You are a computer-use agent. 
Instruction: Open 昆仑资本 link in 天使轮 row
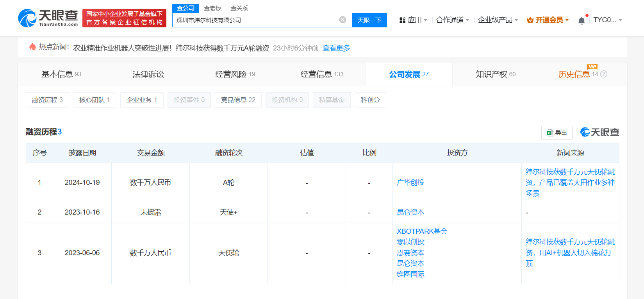pos(410,263)
